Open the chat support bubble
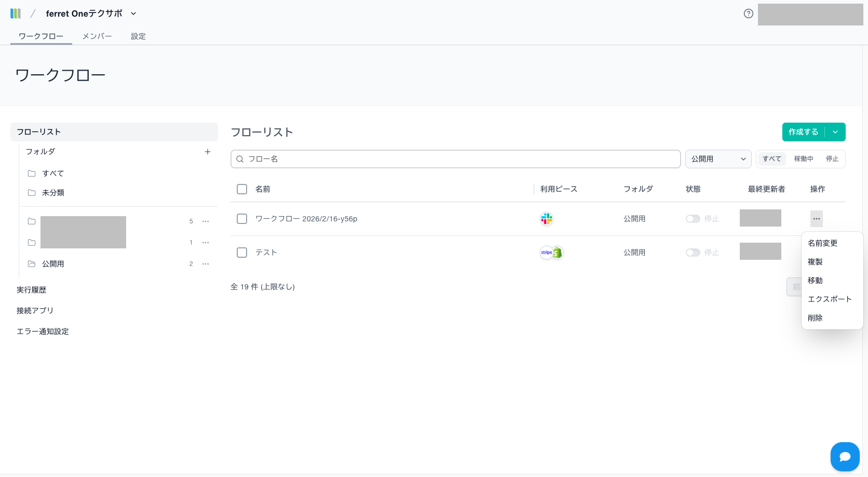This screenshot has height=477, width=868. coord(845,456)
